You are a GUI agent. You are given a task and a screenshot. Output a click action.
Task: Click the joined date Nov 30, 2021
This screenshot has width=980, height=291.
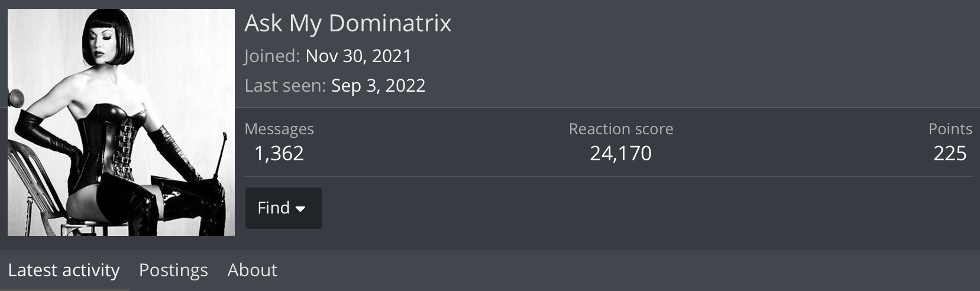point(358,56)
